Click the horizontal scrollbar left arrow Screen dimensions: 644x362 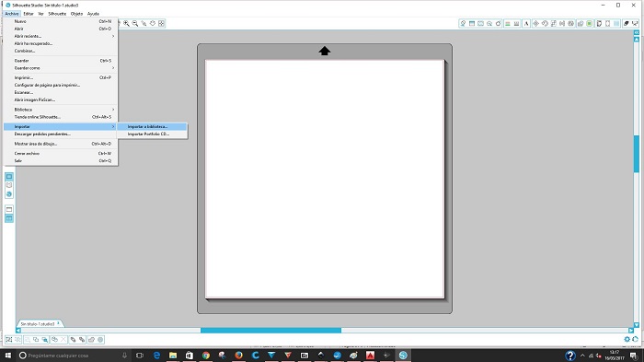tap(18, 331)
